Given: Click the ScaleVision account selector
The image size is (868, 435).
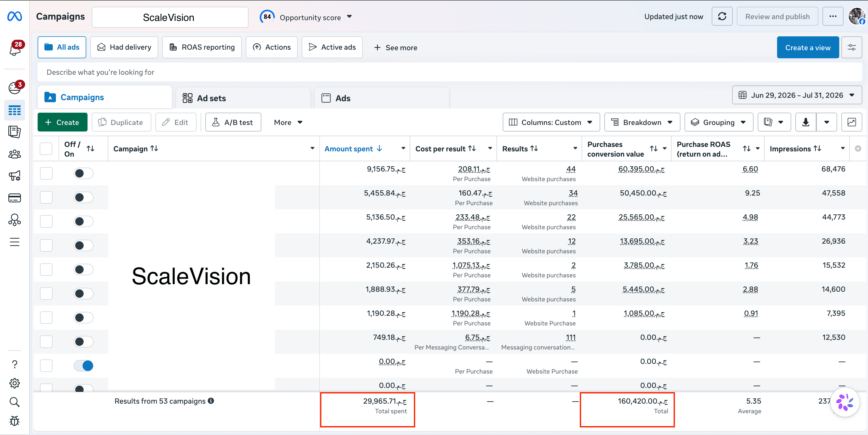Looking at the screenshot, I should click(170, 18).
